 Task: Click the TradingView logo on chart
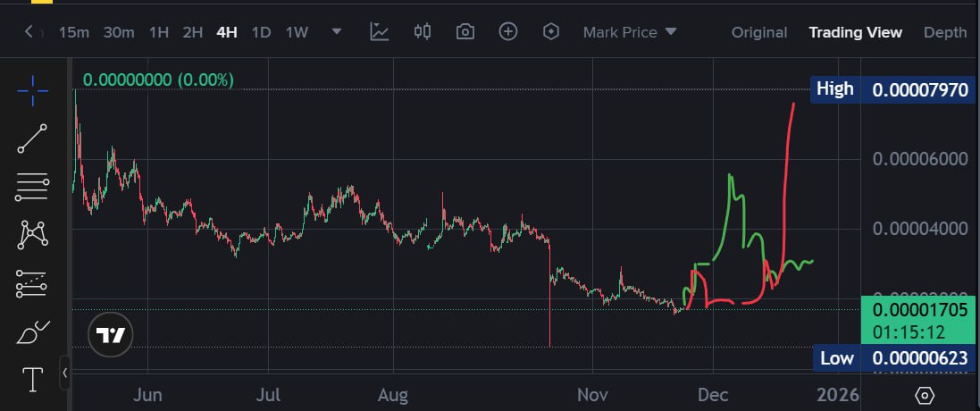(x=112, y=335)
